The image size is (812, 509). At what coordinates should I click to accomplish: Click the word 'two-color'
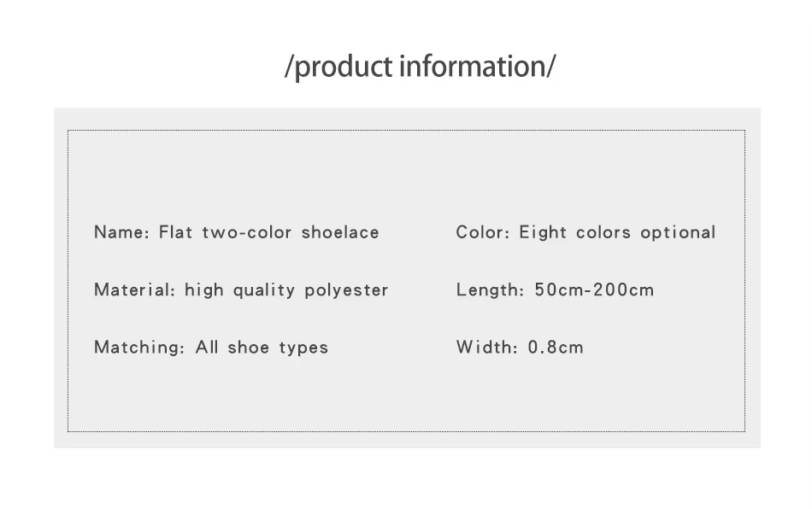click(246, 232)
